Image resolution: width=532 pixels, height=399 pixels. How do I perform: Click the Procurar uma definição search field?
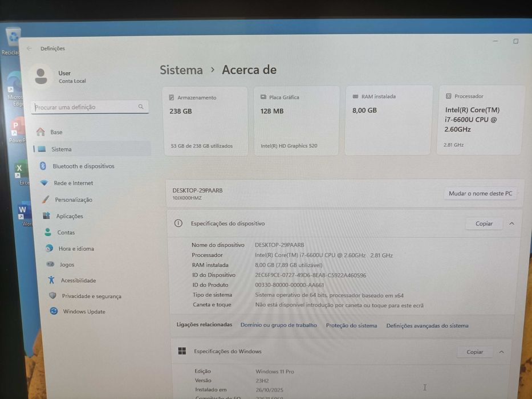(x=90, y=107)
